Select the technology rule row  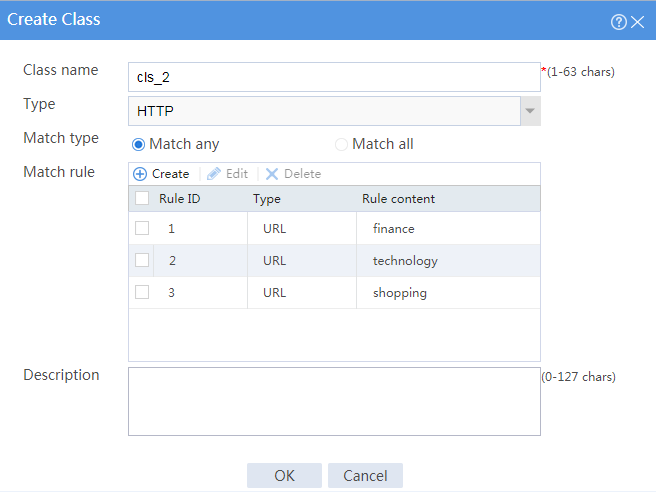click(x=334, y=261)
